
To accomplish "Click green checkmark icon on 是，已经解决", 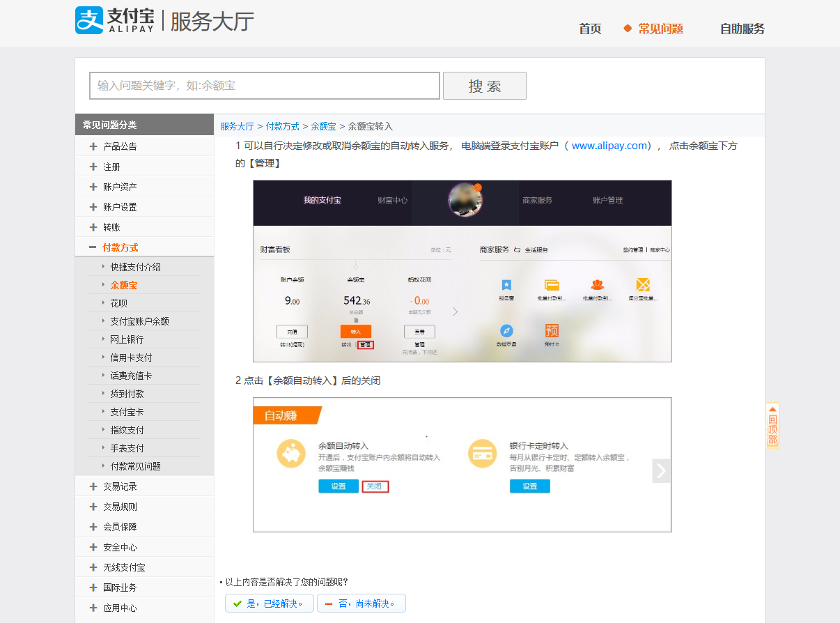I will 238,603.
